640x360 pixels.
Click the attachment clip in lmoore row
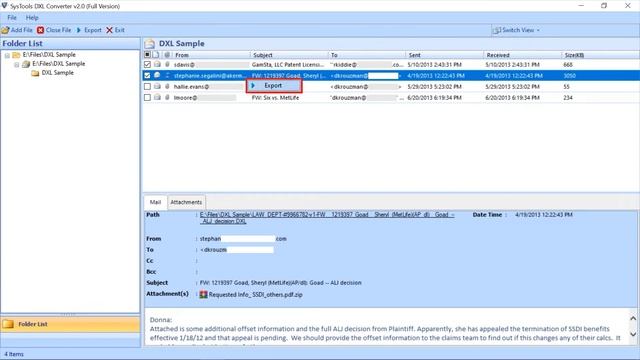point(167,98)
